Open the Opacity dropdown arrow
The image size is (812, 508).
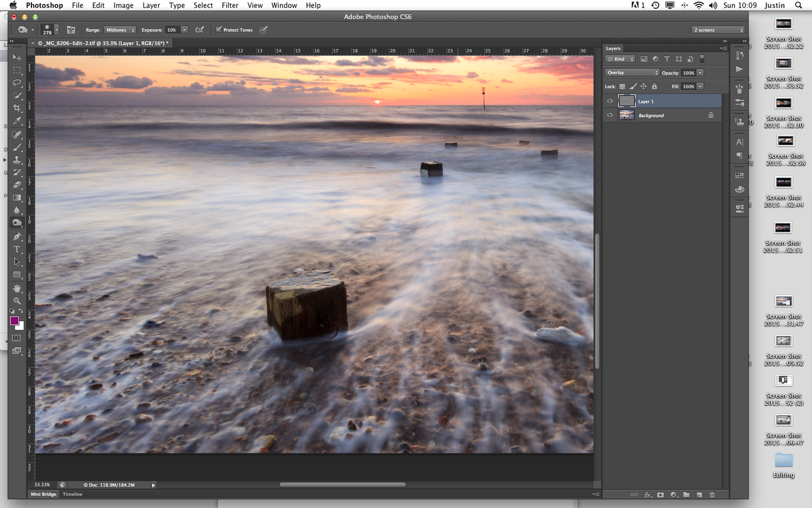(700, 73)
